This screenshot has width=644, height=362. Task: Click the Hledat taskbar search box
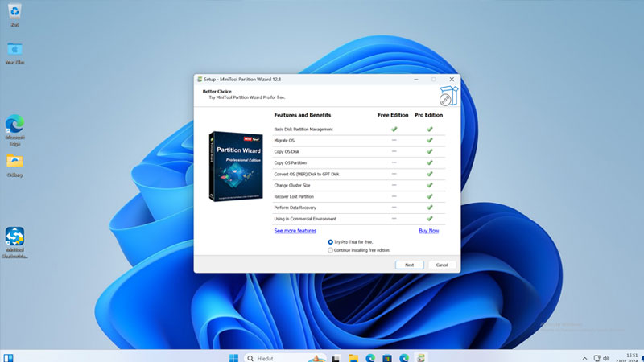click(285, 358)
